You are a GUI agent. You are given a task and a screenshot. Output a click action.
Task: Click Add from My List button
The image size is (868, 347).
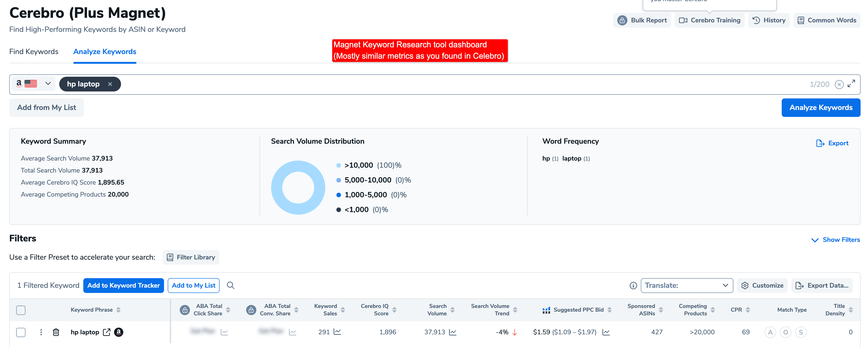[46, 107]
